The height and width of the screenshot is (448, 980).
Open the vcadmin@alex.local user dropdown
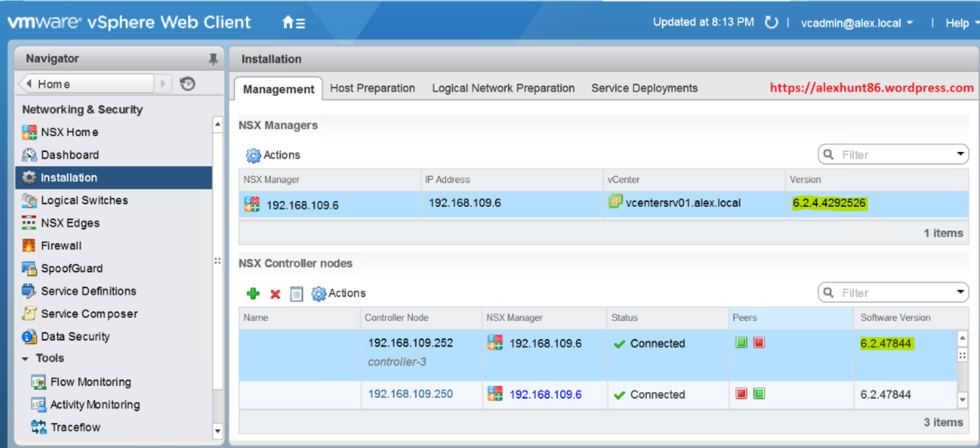(857, 23)
